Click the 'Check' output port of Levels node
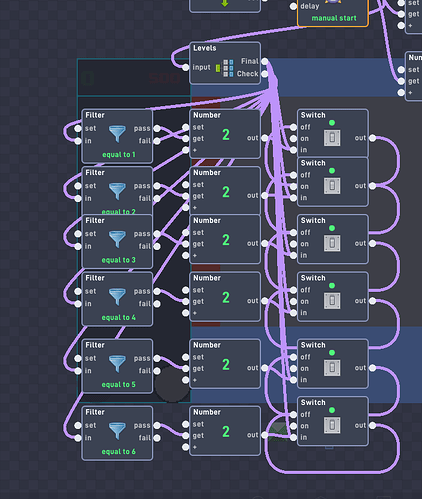 265,74
